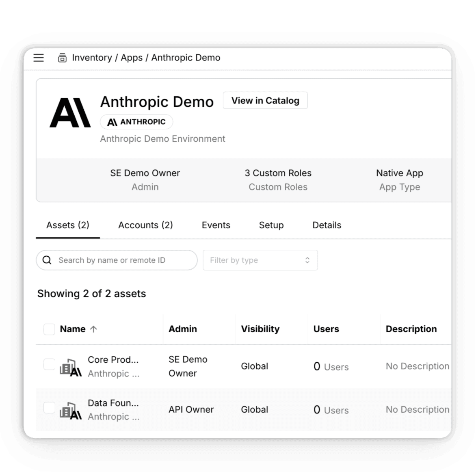
Task: Click Global visibility in Data Foun row
Action: 254,409
